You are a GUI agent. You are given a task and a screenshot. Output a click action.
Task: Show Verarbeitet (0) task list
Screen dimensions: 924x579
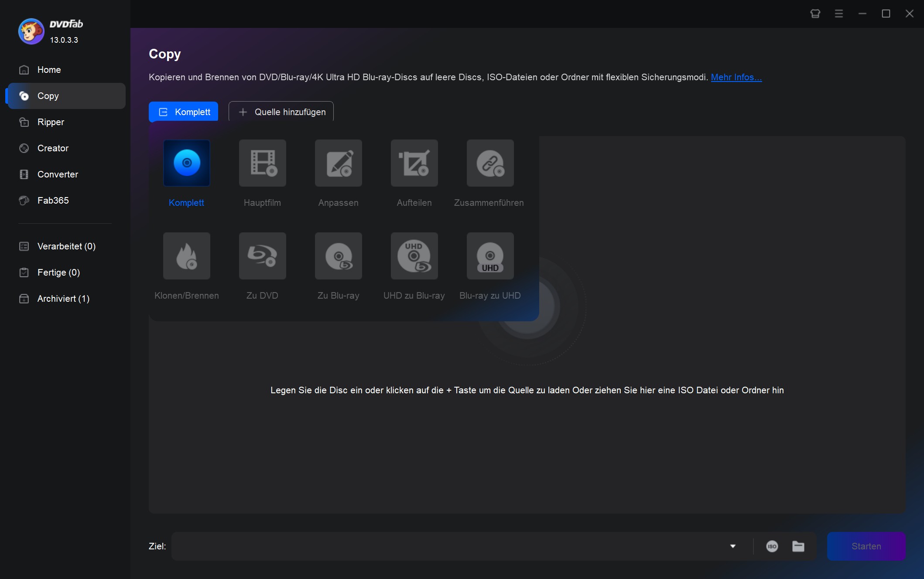coord(66,246)
